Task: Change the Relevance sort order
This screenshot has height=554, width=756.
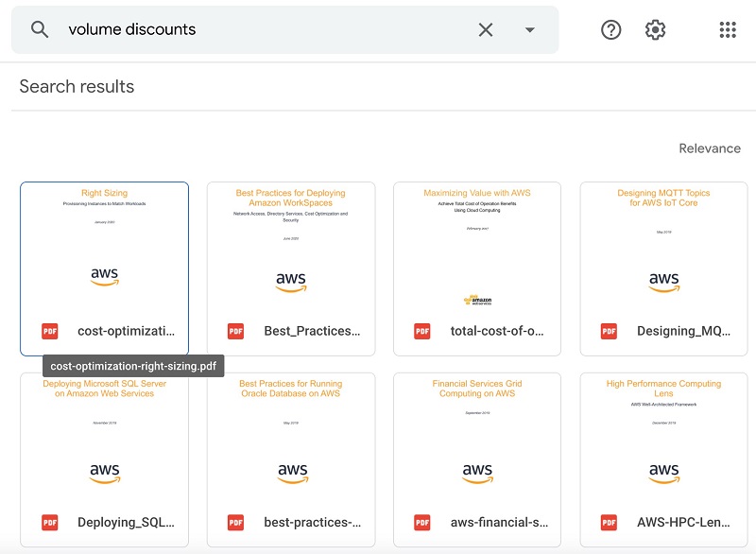Action: pyautogui.click(x=710, y=148)
